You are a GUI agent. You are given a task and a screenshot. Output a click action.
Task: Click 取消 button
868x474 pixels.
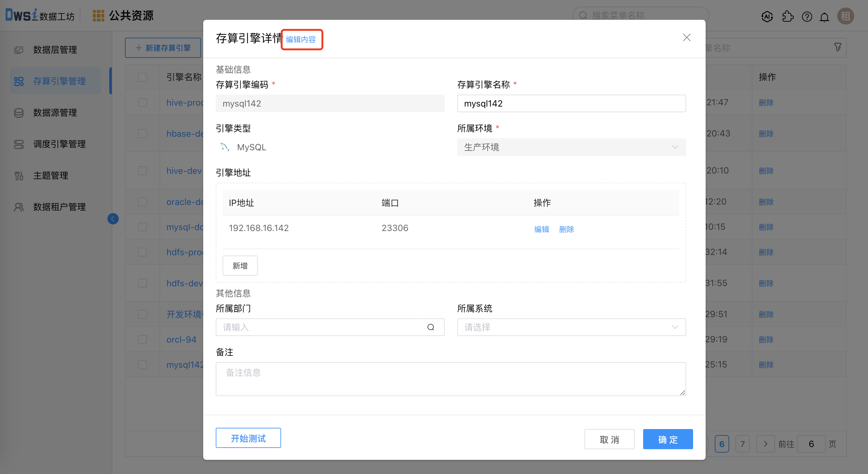pyautogui.click(x=609, y=439)
